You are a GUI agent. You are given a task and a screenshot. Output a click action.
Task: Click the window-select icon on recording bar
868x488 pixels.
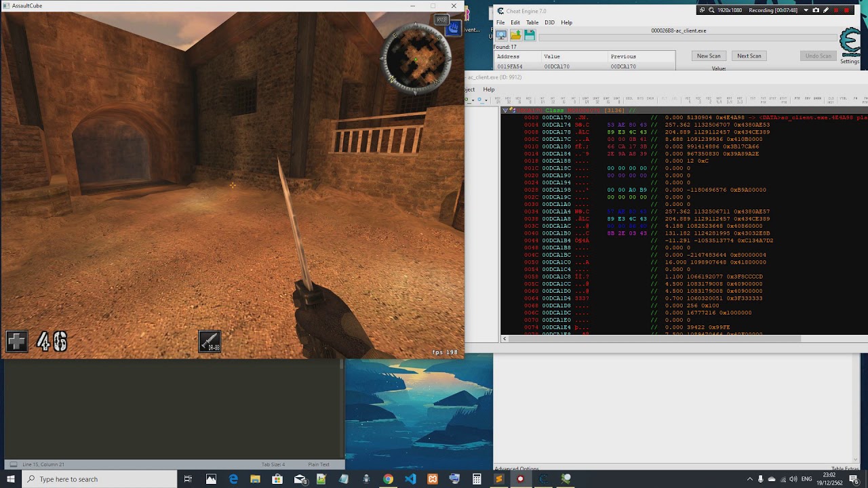point(702,10)
